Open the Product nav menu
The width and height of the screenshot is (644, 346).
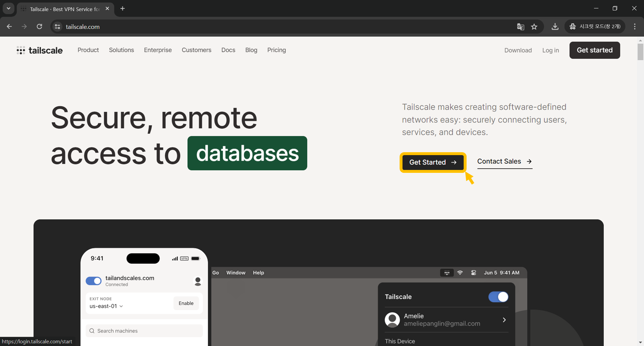click(88, 50)
